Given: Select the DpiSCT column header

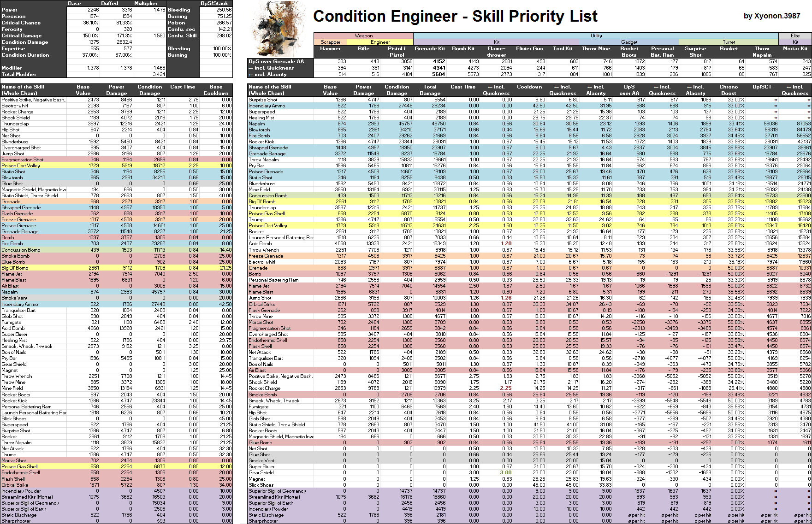Looking at the screenshot, I should (x=762, y=87).
